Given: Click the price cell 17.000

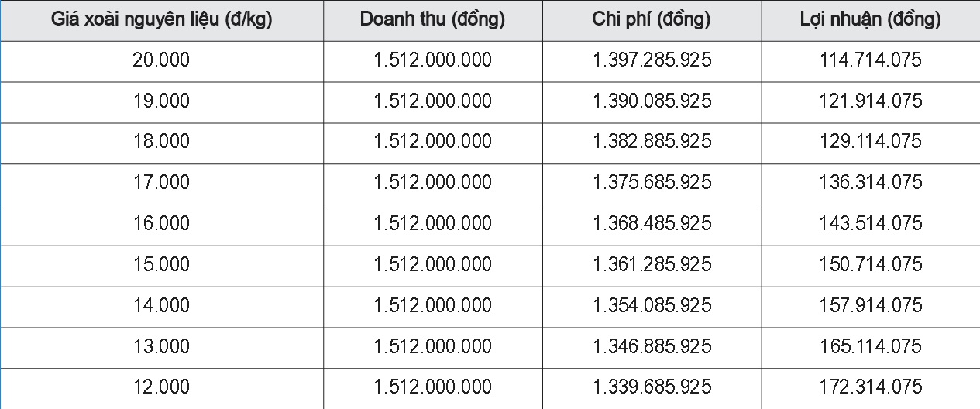Looking at the screenshot, I should (161, 184).
